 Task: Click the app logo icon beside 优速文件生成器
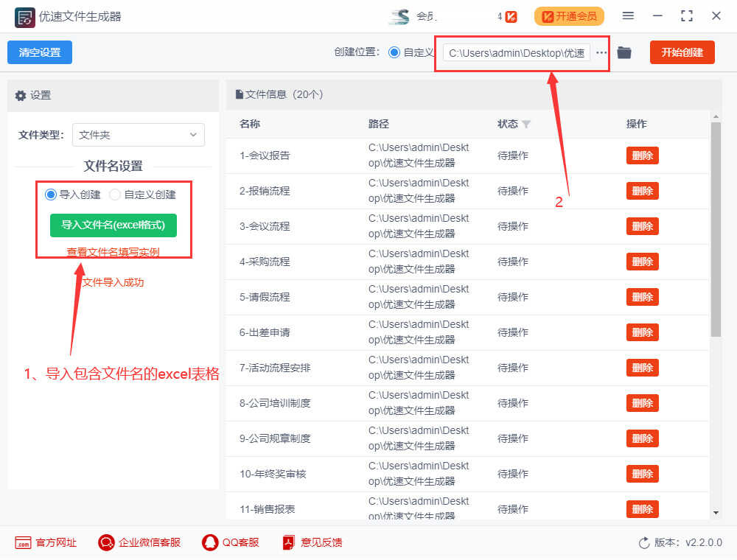(24, 18)
